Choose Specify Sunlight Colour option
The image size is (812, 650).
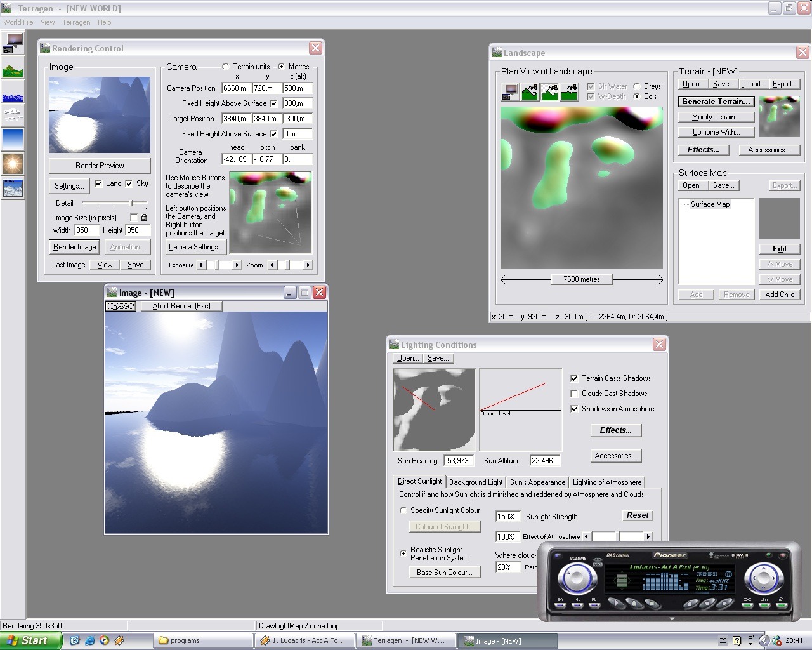[x=403, y=510]
